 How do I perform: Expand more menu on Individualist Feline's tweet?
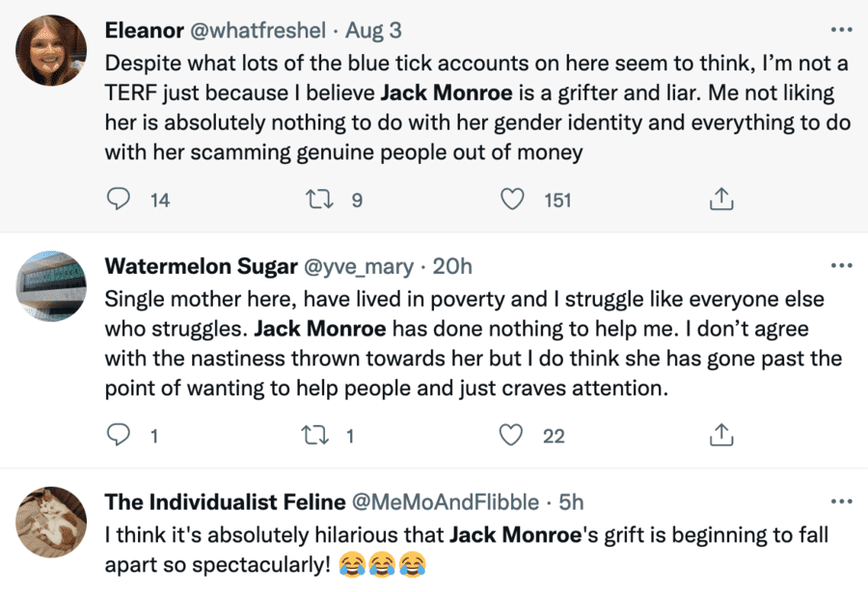pos(841,502)
